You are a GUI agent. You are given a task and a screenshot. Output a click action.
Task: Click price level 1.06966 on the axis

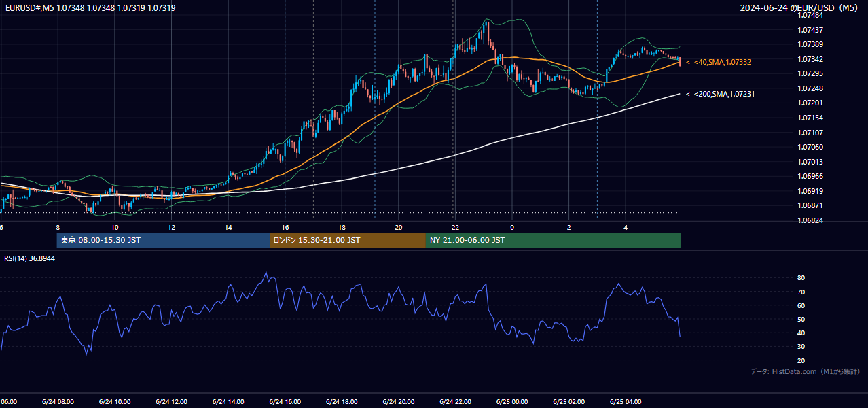click(x=810, y=176)
